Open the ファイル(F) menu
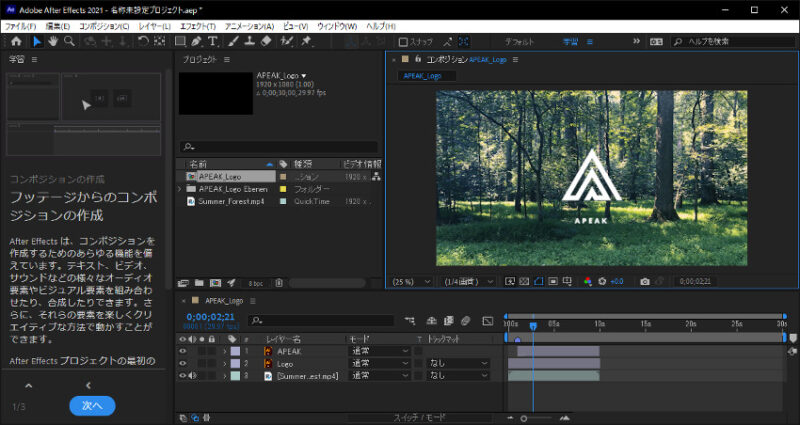Screen dimensions: 800x425 (20, 26)
